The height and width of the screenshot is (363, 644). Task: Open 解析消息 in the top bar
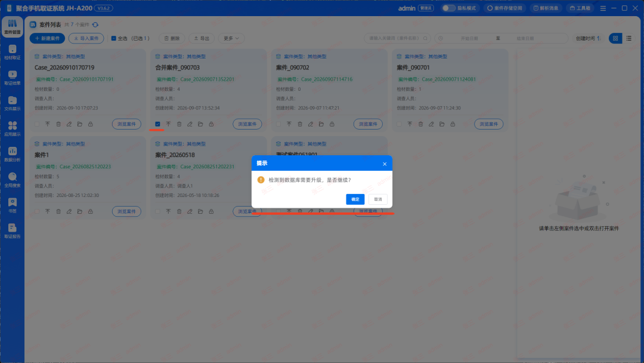coord(546,8)
